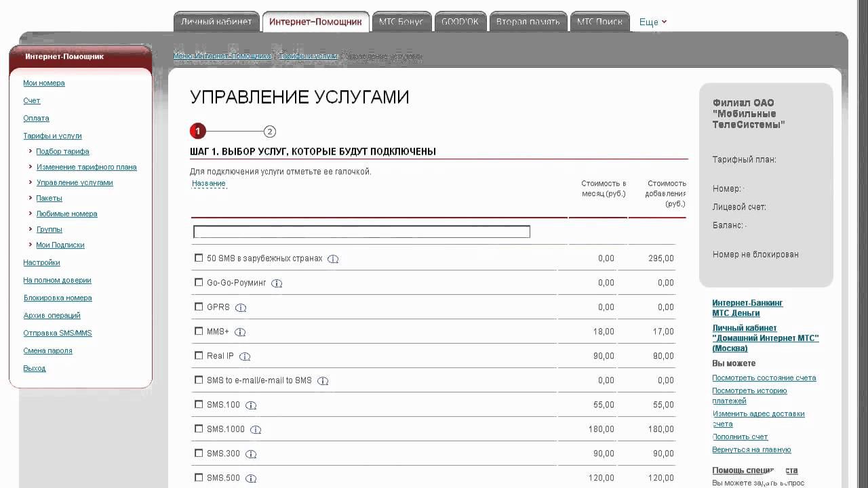Check SMS to e-mail/e-mail to SMS checkbox

tap(199, 380)
